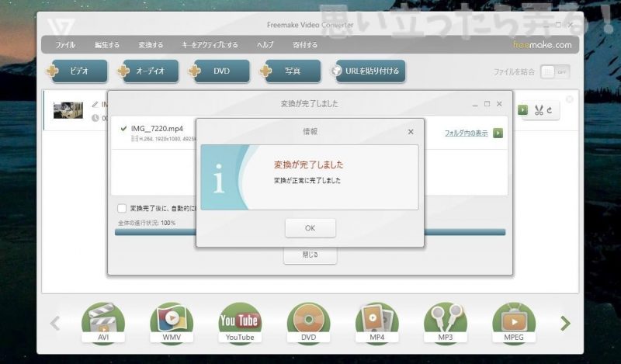
Task: Select the DVD output format icon
Action: coord(308,323)
